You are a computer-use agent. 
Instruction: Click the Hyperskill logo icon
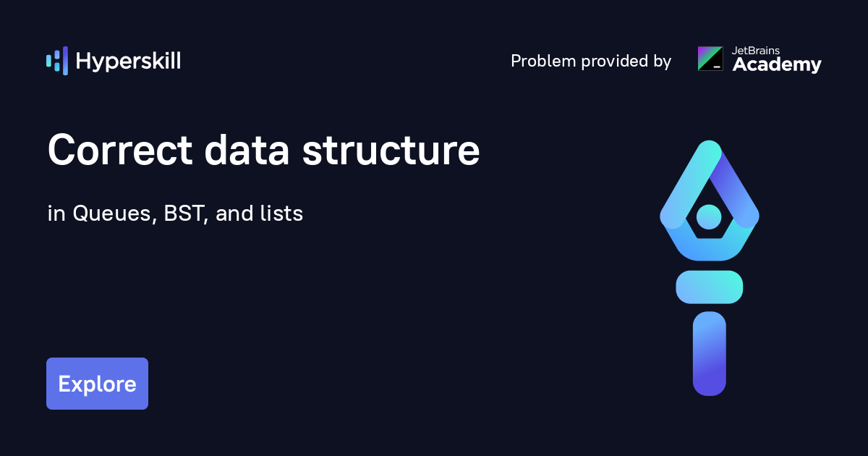(x=56, y=61)
